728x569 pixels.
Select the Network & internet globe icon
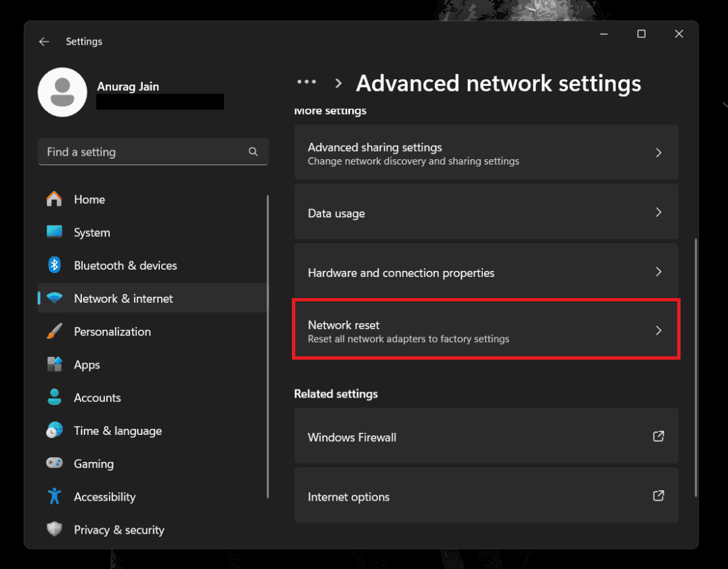pyautogui.click(x=53, y=298)
